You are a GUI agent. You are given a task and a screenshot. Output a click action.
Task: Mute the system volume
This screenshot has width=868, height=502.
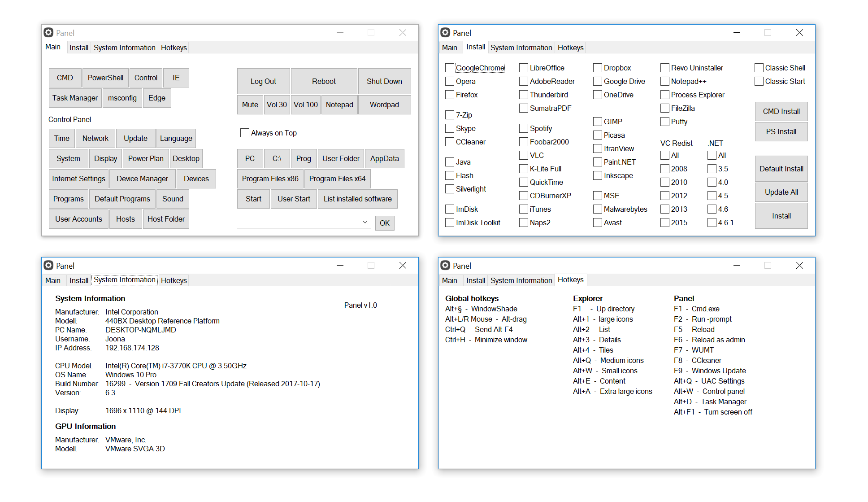coord(250,104)
